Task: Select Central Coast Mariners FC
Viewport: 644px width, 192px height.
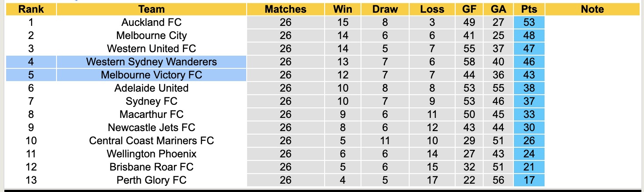Action: tap(152, 141)
